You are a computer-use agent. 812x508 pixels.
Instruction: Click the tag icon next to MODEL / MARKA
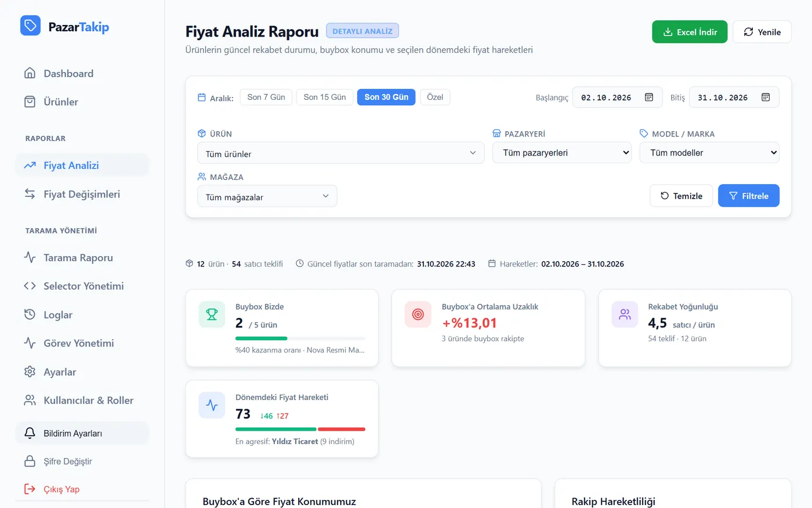644,134
